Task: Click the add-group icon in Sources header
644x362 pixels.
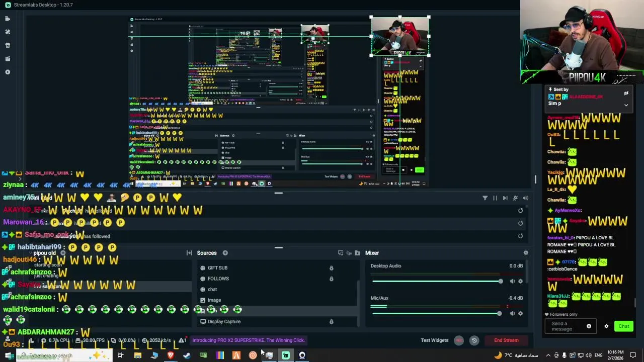Action: 341,253
